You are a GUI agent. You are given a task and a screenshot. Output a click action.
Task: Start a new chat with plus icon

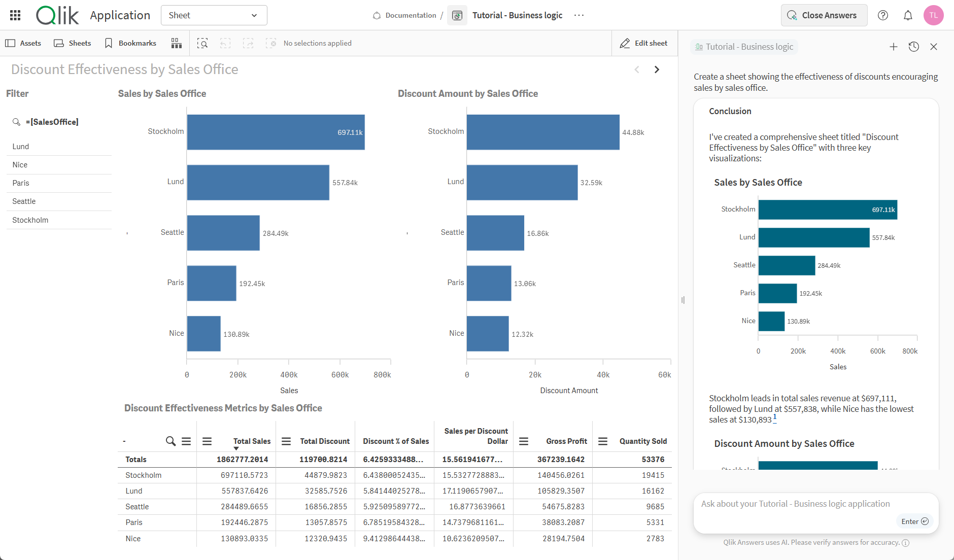893,47
